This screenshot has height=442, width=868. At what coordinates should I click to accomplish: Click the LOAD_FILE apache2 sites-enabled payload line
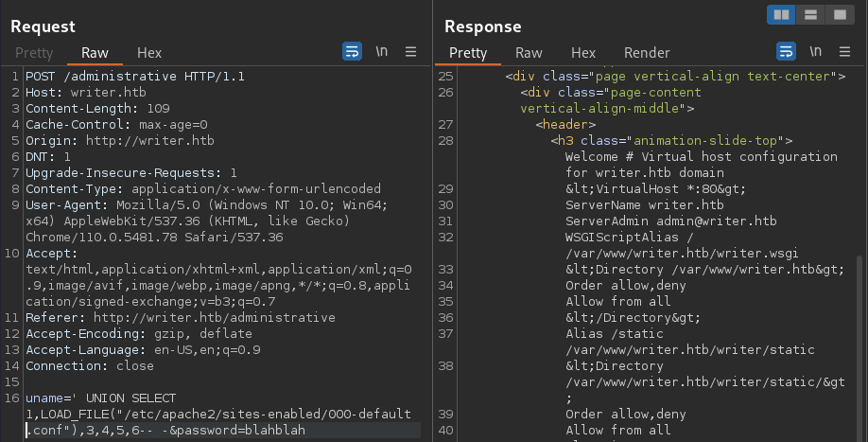[218, 415]
